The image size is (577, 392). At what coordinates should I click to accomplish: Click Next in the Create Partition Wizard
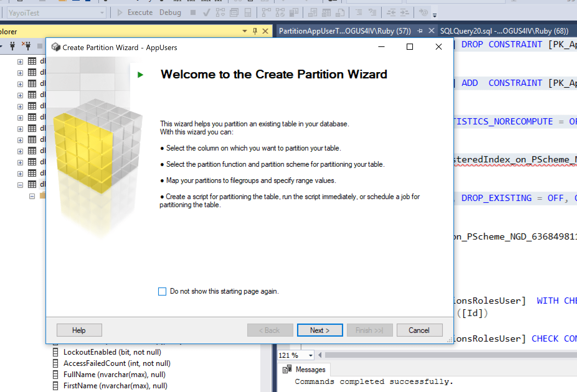click(x=319, y=330)
